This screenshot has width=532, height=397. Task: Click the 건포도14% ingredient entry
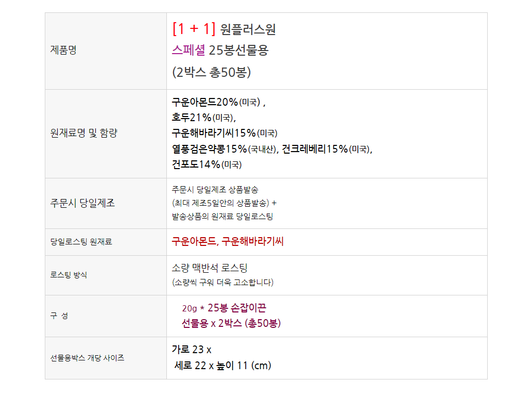196,164
